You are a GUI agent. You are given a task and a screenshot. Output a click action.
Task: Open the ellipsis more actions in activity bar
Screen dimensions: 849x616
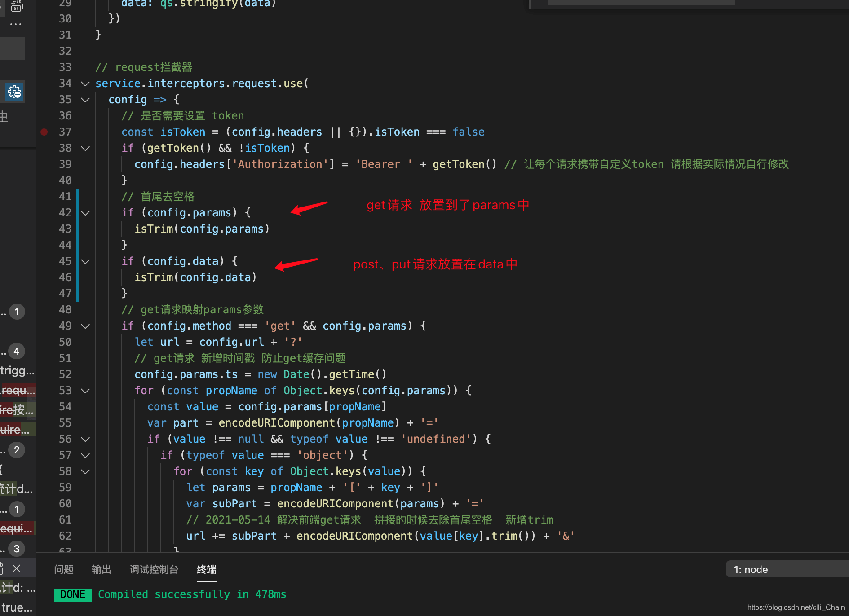point(16,24)
